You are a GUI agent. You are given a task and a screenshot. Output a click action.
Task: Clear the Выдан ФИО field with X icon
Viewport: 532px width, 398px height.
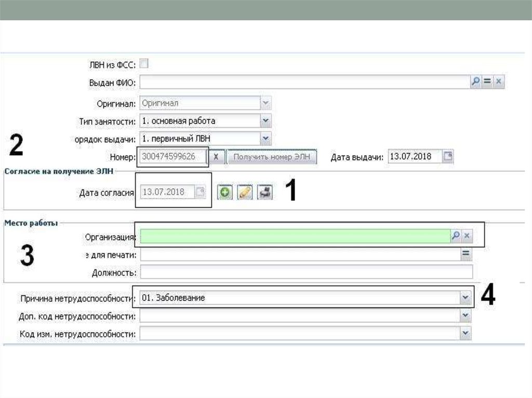click(499, 82)
